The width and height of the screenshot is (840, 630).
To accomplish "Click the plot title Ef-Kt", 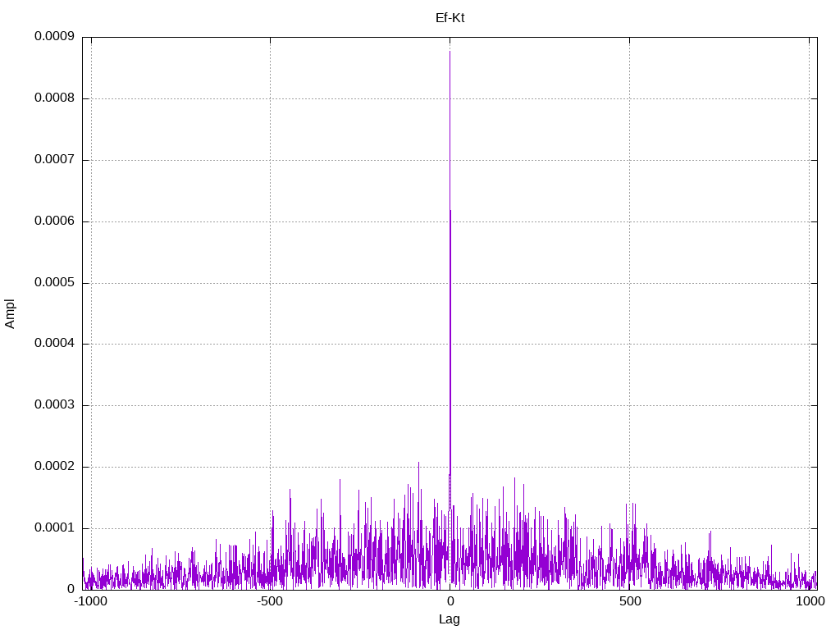I will (x=450, y=18).
